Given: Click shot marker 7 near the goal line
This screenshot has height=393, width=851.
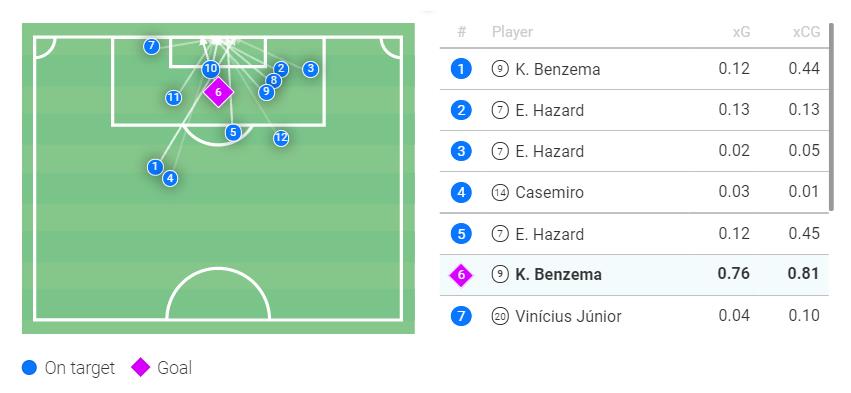Looking at the screenshot, I should coord(151,46).
